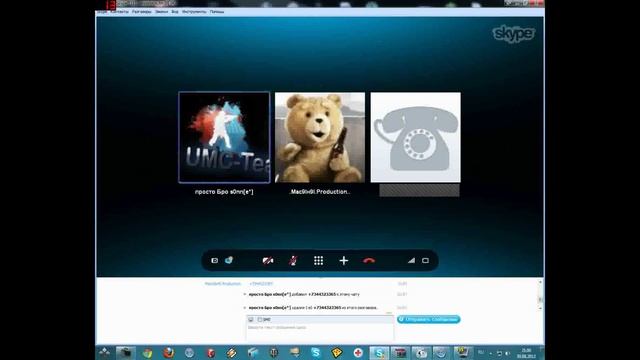This screenshot has height=360, width=640.
Task: Click the RU language indicator
Action: click(x=481, y=353)
